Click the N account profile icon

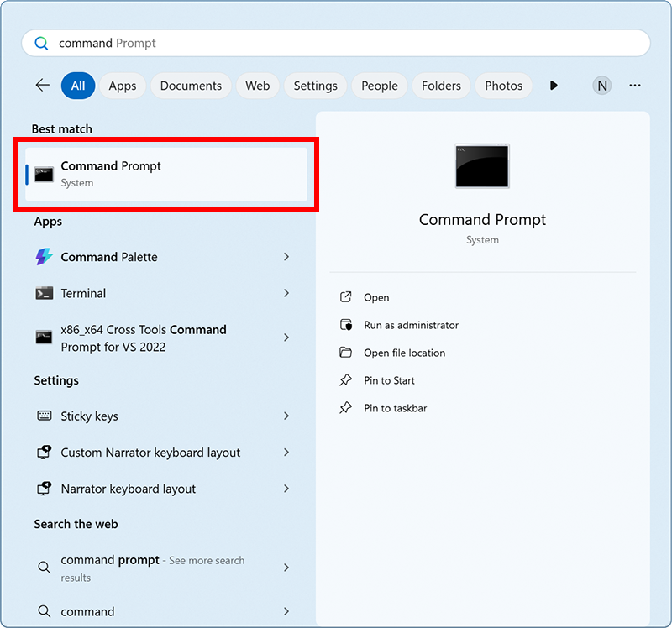pyautogui.click(x=602, y=86)
